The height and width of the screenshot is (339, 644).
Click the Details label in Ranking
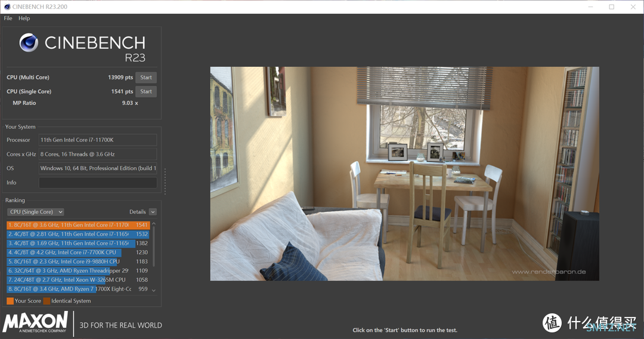(x=138, y=212)
